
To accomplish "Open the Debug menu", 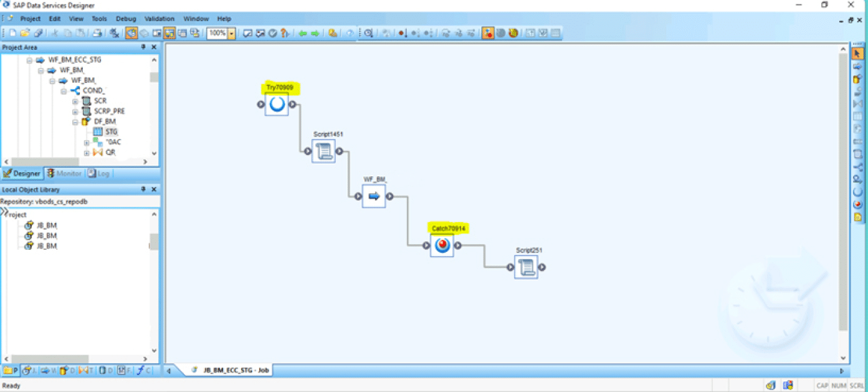I will (126, 19).
